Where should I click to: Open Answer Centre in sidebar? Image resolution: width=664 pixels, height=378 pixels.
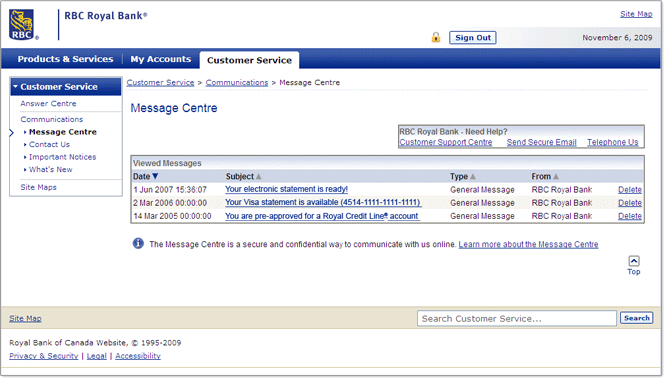(x=48, y=104)
